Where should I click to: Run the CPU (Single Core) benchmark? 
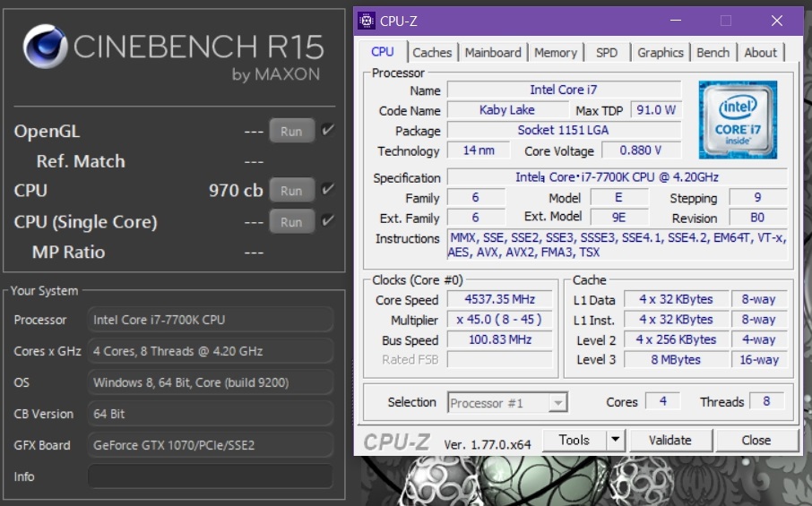(291, 222)
